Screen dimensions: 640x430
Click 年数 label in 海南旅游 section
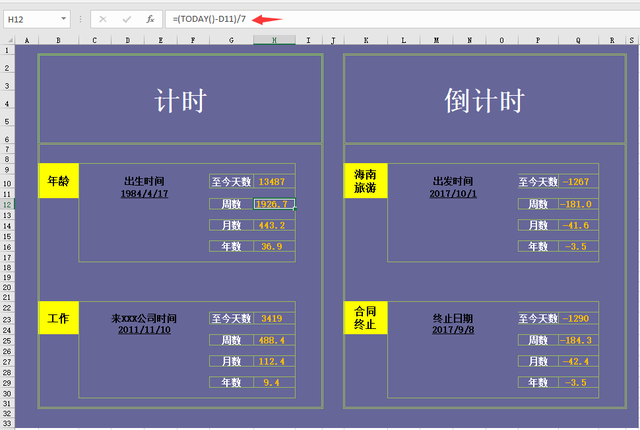pyautogui.click(x=538, y=246)
